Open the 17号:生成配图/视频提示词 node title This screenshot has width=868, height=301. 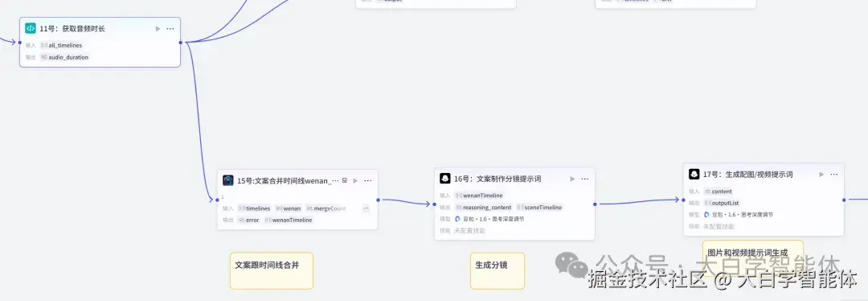pos(748,175)
